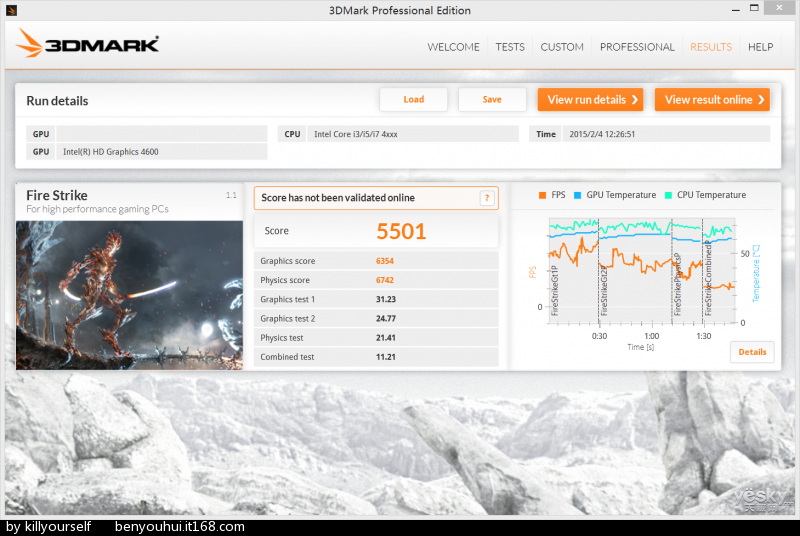Click the Time value 2015/2/4 12:26:51
Image resolution: width=800 pixels, height=536 pixels.
(x=666, y=134)
